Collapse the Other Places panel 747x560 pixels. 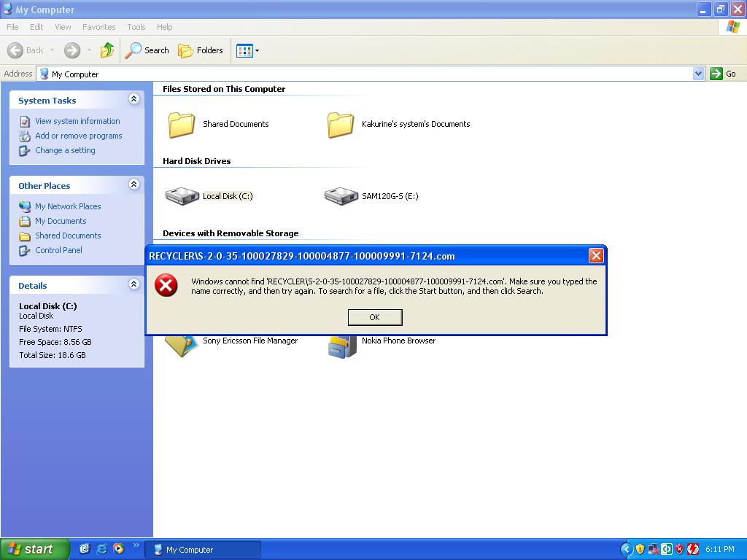[x=134, y=184]
